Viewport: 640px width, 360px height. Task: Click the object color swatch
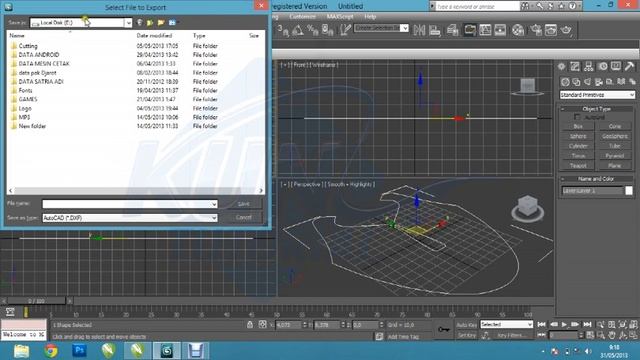629,191
